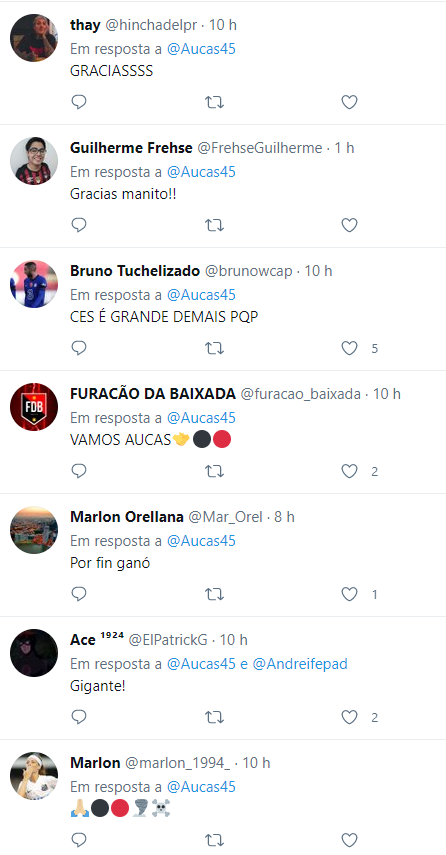
Task: Open Marlon's @marlon_1994_ profile avatar
Action: tap(34, 776)
